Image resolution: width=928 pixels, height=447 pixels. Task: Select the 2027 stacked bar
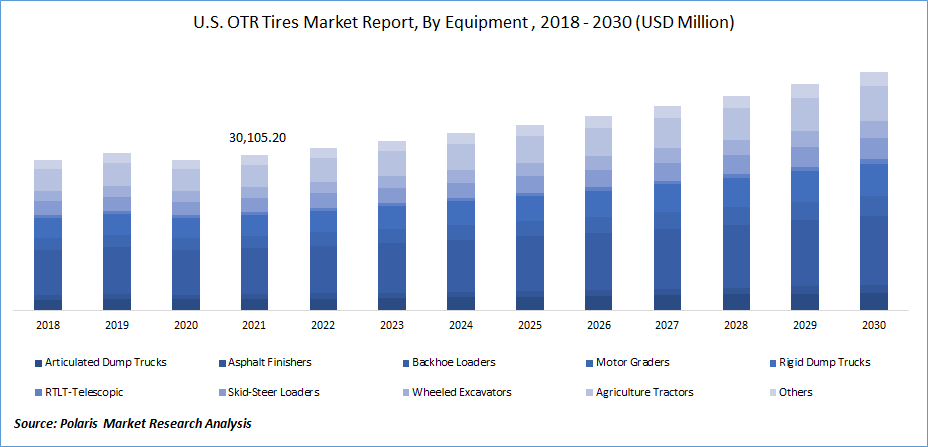pyautogui.click(x=667, y=208)
